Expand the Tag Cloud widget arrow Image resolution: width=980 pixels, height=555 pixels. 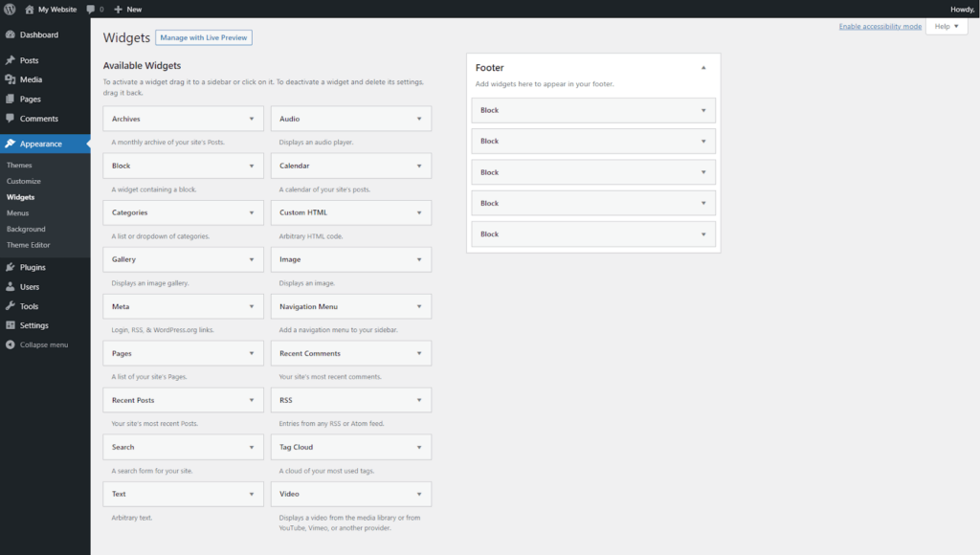(419, 447)
